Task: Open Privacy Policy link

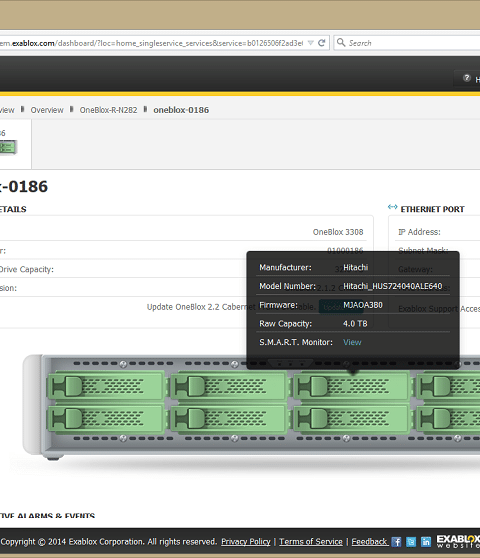Action: click(x=246, y=542)
